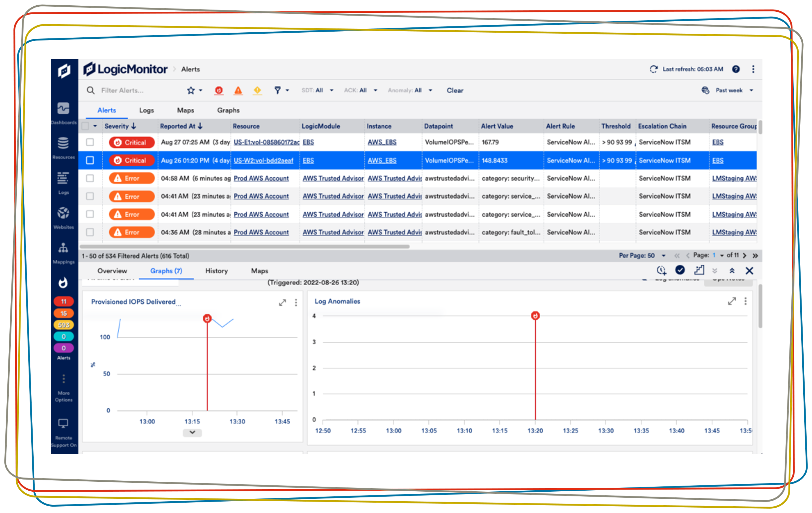Click the Log Anomalies 13:20 alert marker
Image resolution: width=812 pixels, height=513 pixels.
[535, 315]
